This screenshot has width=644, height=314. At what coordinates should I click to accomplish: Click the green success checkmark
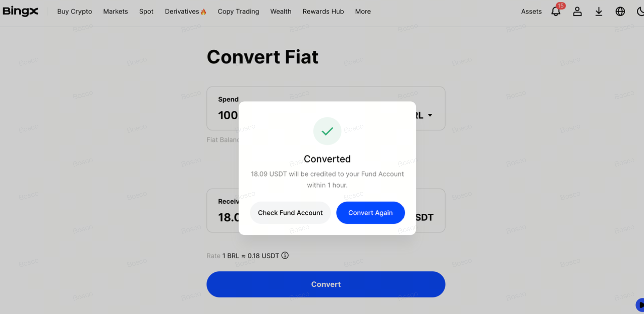coord(327,131)
